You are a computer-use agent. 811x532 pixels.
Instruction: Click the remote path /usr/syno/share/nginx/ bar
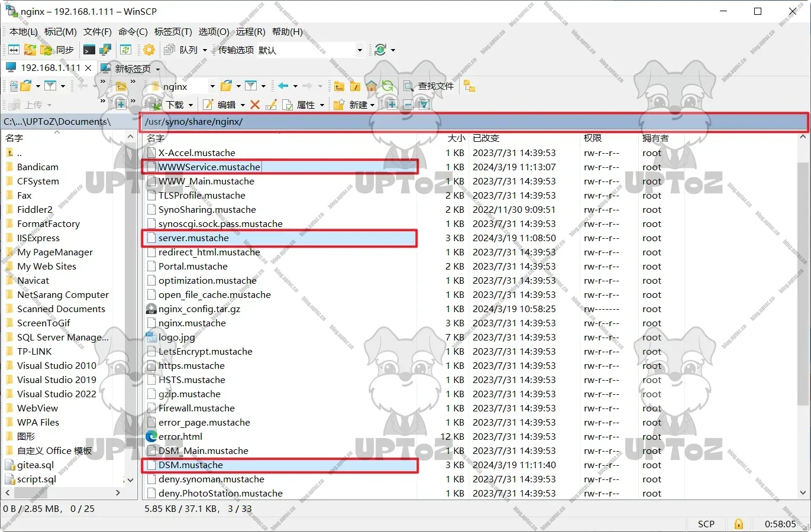click(474, 122)
